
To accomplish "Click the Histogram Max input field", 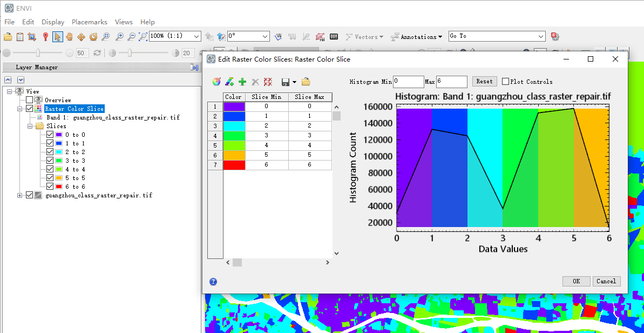I will 451,82.
